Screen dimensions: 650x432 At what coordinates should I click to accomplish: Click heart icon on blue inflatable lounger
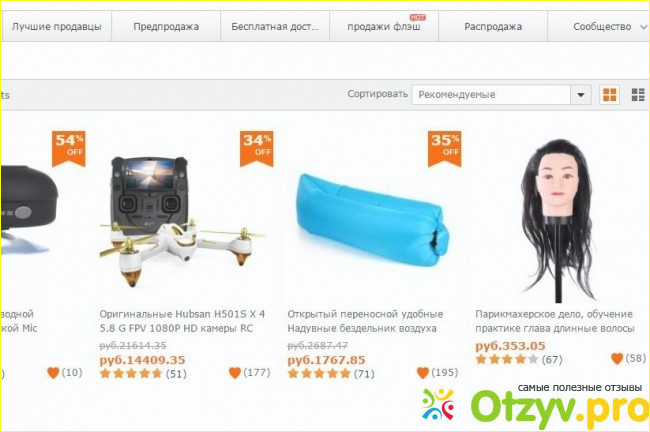(x=423, y=373)
